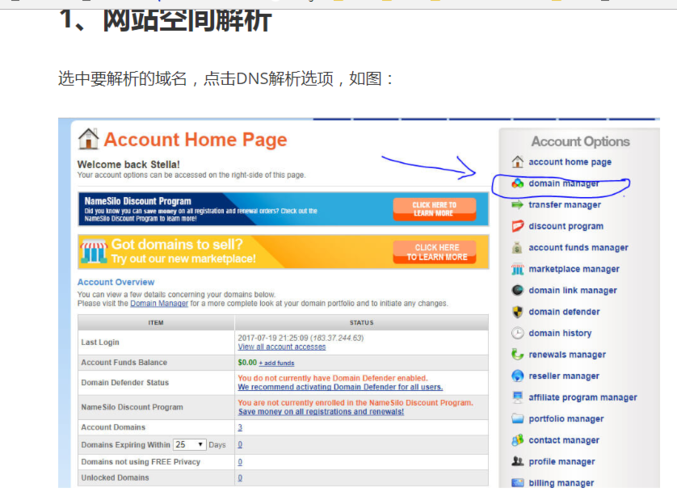
Task: Click the NameSilo Discount Program table label
Action: (132, 407)
